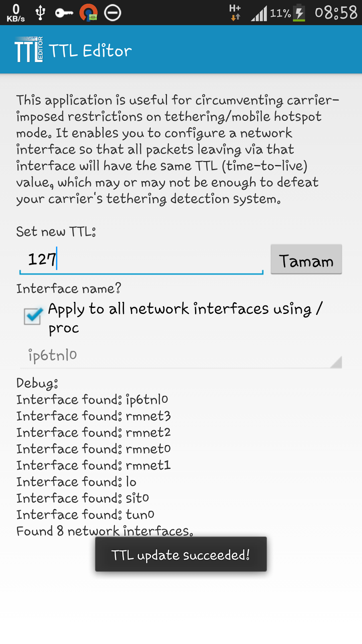
Task: Tap the charging battery icon
Action: 299,13
